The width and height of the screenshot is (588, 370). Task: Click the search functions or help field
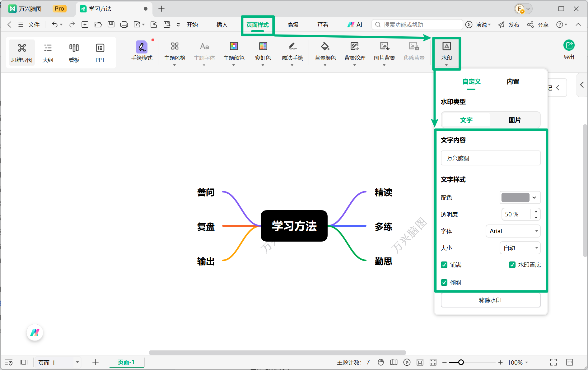pos(417,25)
